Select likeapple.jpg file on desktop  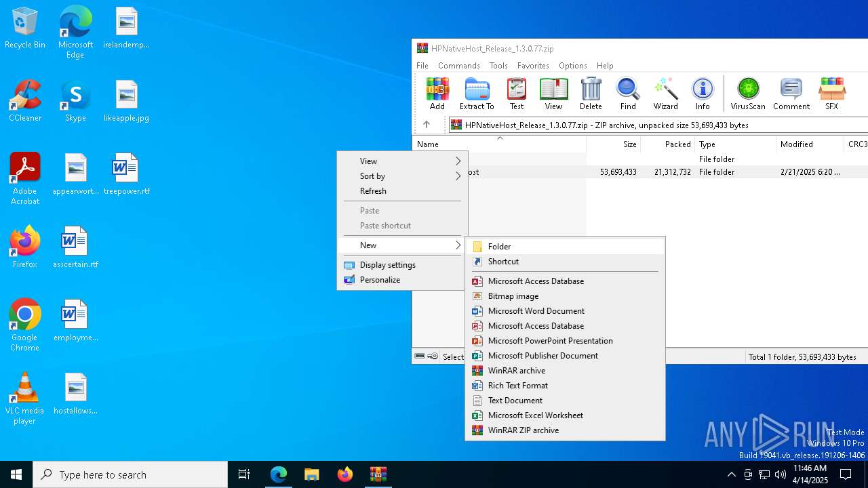tap(126, 102)
